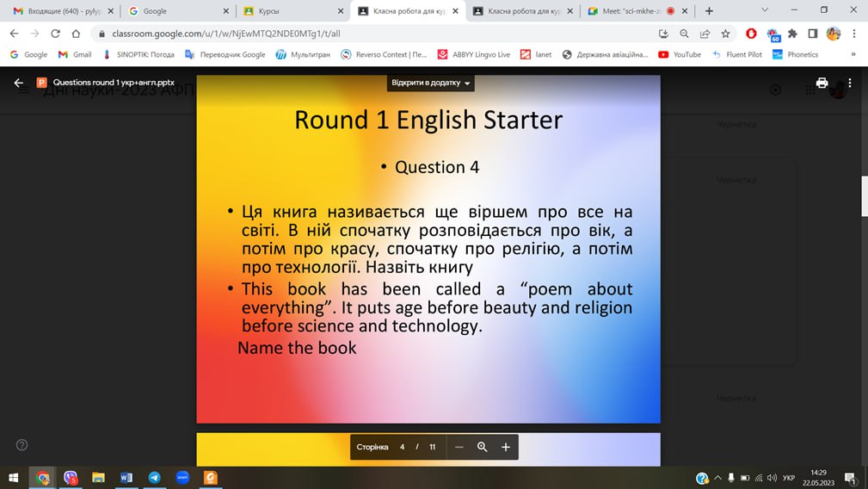868x489 pixels.
Task: Open the Переводчик Google bookmark
Action: [225, 54]
